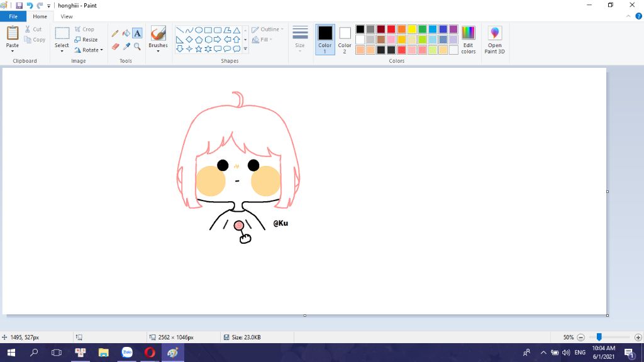Open the File menu
The width and height of the screenshot is (644, 362).
[13, 16]
